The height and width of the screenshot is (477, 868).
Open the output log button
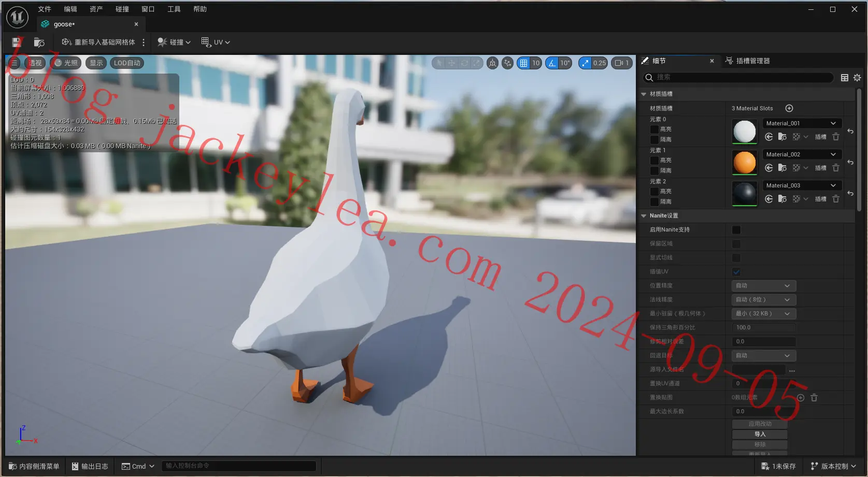pos(90,466)
